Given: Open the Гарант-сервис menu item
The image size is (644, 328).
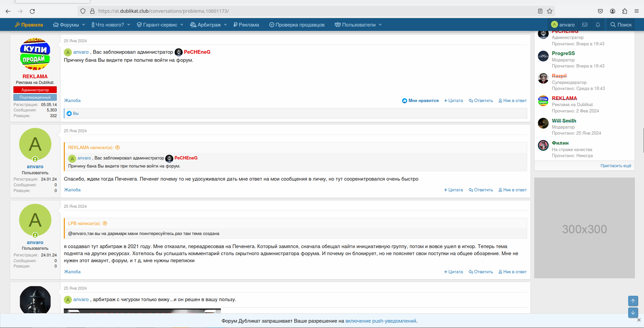Looking at the screenshot, I should coord(157,25).
